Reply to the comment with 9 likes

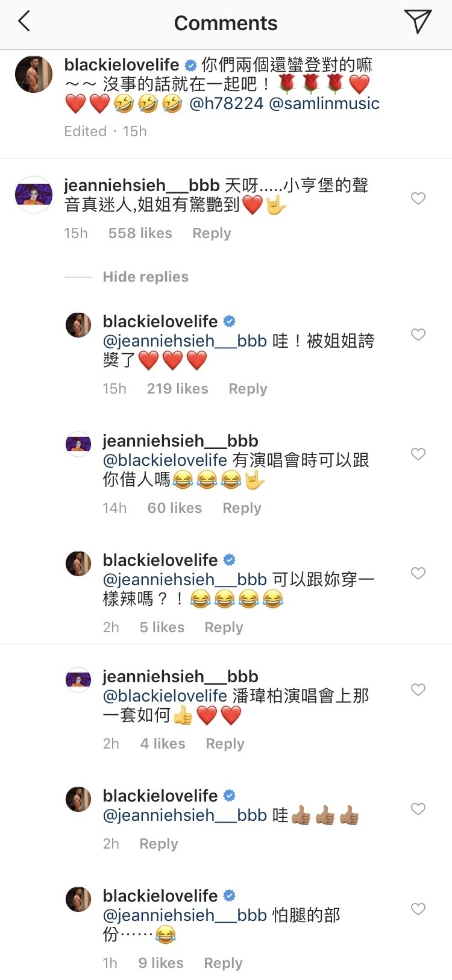coord(223,963)
